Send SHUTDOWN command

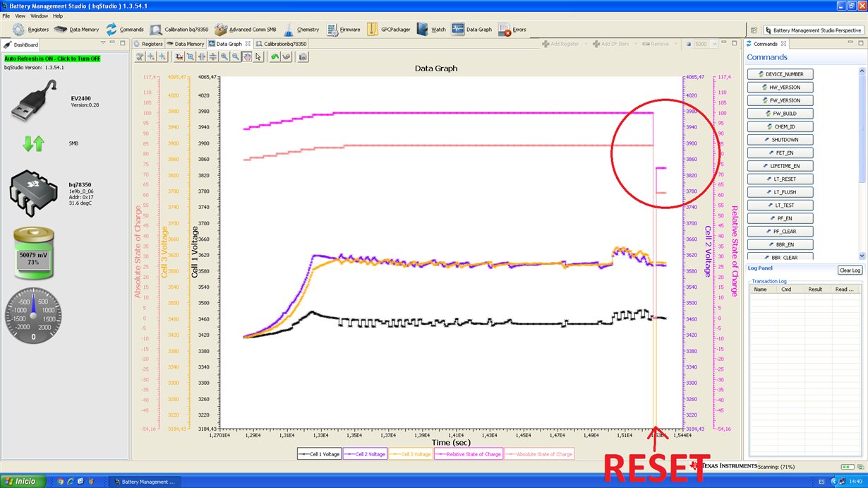pos(780,140)
